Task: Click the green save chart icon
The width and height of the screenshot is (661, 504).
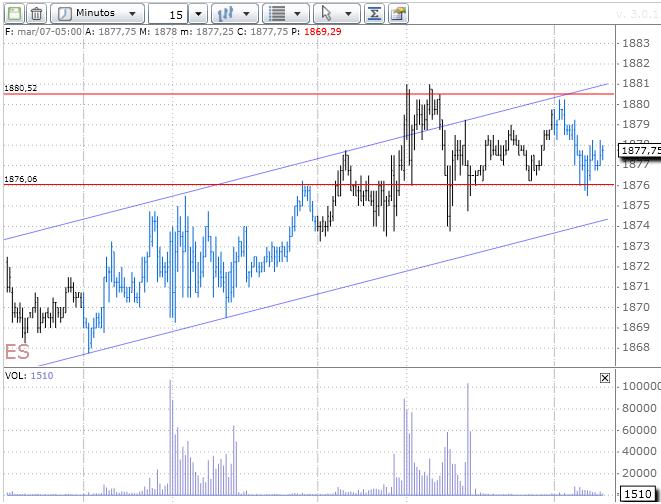Action: [x=14, y=13]
